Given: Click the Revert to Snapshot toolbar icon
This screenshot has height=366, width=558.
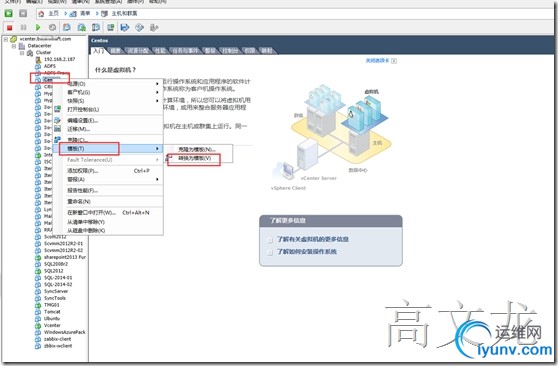Looking at the screenshot, I should [x=81, y=27].
